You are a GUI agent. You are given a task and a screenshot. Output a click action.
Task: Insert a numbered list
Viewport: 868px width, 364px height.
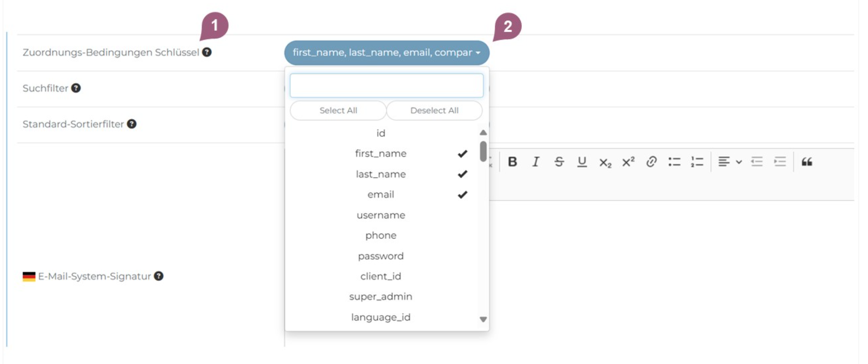tap(697, 162)
